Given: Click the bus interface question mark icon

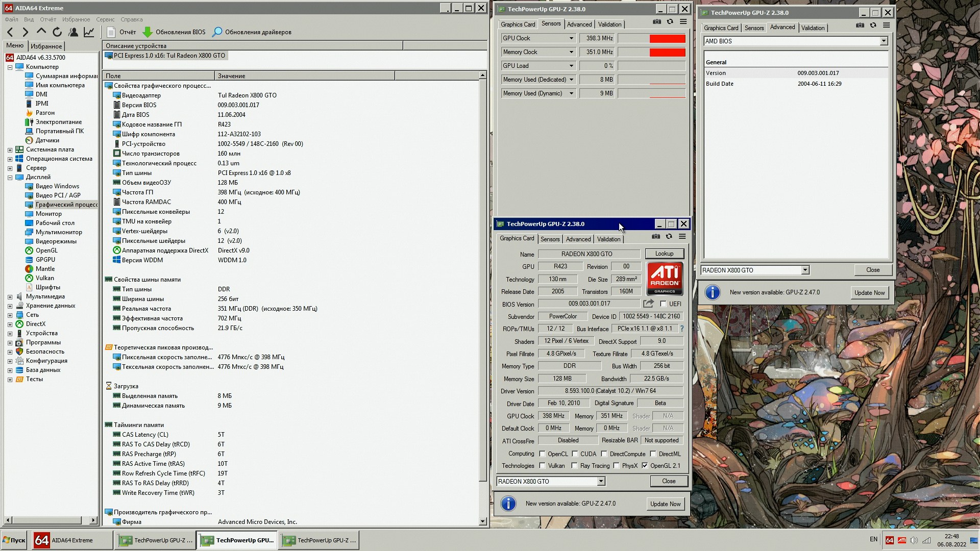Looking at the screenshot, I should pyautogui.click(x=682, y=329).
